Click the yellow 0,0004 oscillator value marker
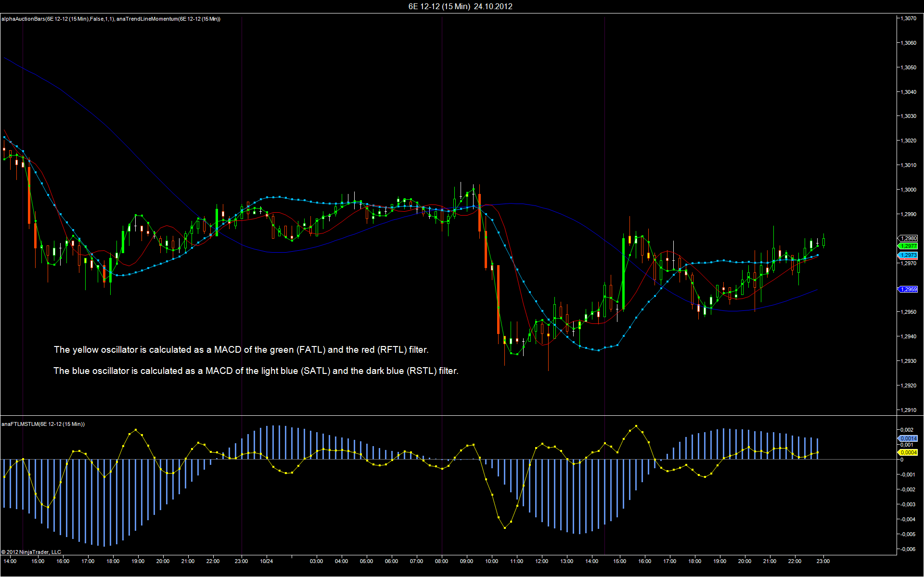This screenshot has width=924, height=577. tap(908, 452)
